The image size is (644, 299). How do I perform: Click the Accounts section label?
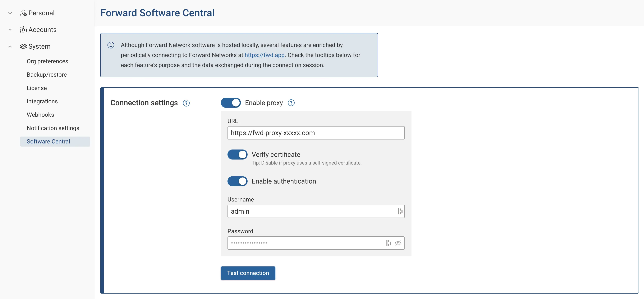click(x=42, y=30)
